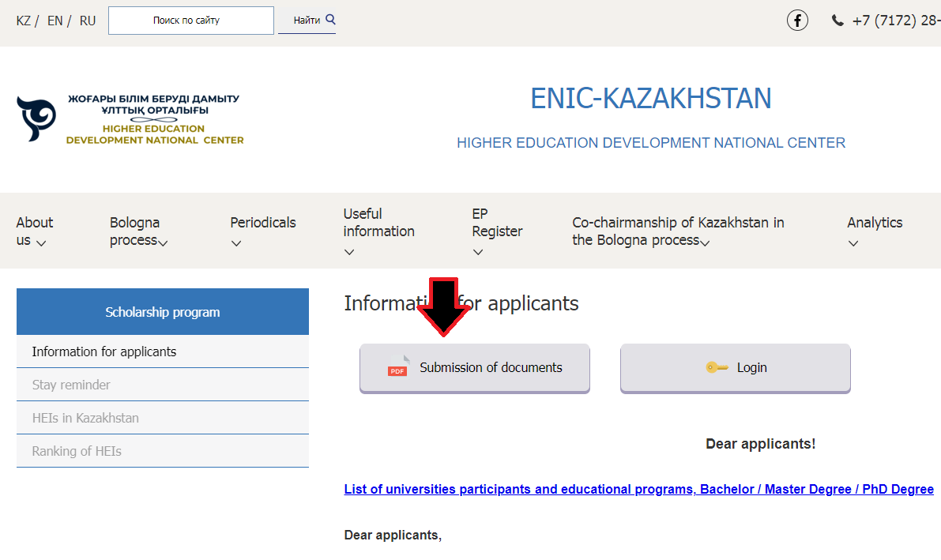Expand the chevron next to About us
The height and width of the screenshot is (560, 941).
[x=41, y=243]
